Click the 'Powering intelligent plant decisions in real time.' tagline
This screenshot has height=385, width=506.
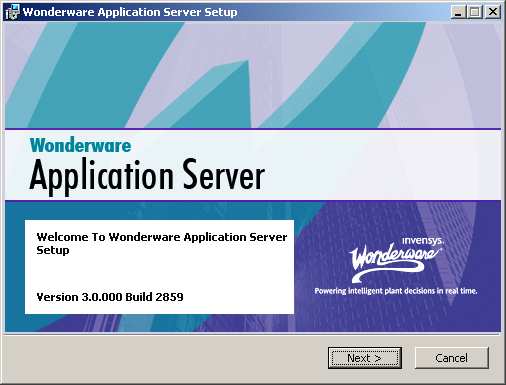396,291
